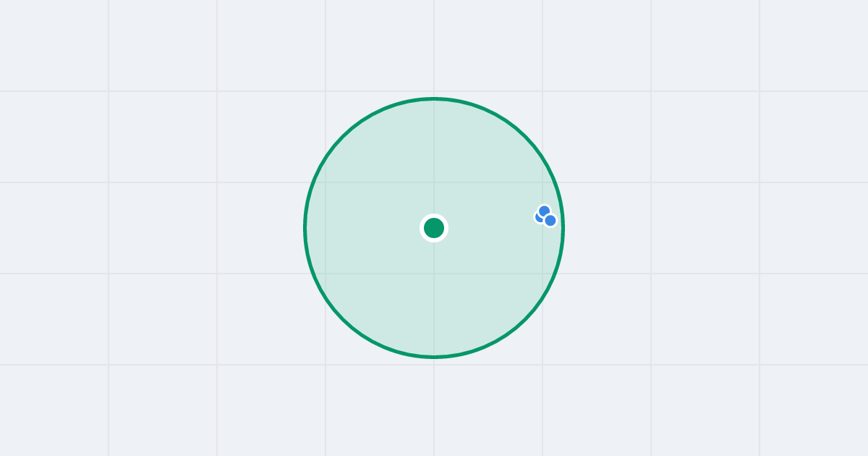Pick the uppermost blue dot in the cluster
The height and width of the screenshot is (456, 868).
545,211
